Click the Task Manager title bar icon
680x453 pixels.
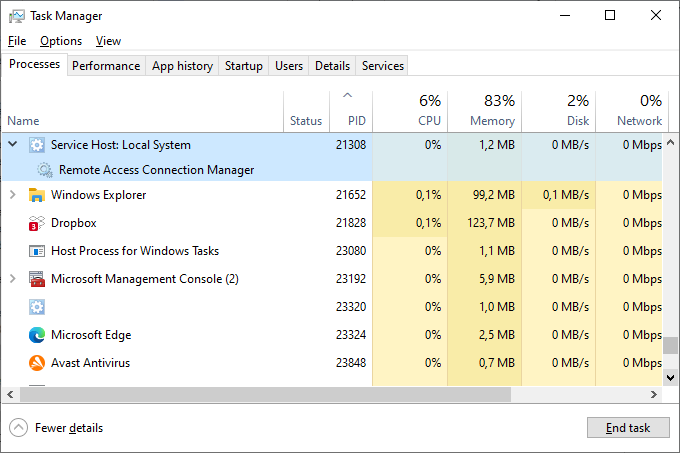[16, 16]
